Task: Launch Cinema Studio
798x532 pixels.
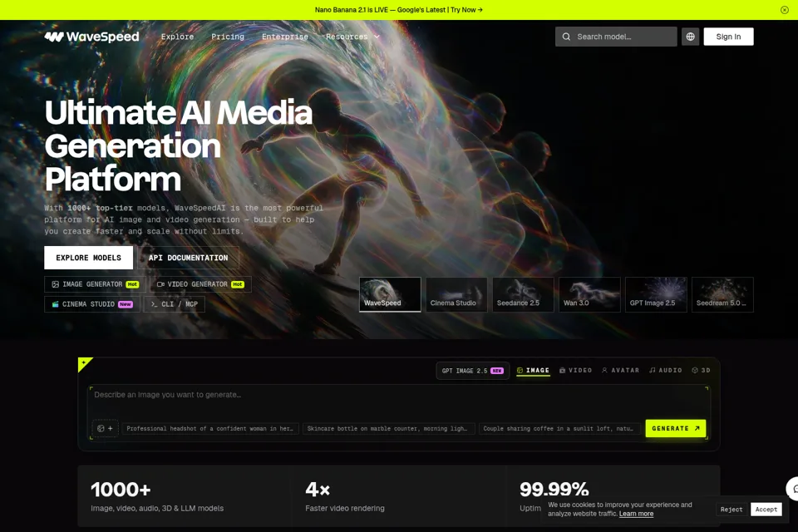Action: (92, 304)
